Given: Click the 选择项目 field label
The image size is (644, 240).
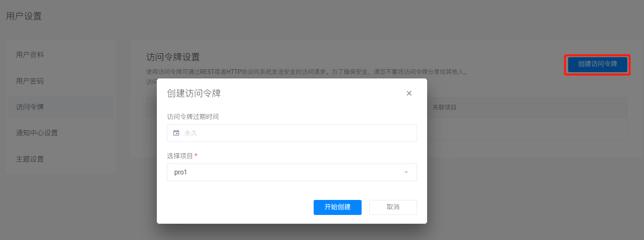Looking at the screenshot, I should 180,156.
